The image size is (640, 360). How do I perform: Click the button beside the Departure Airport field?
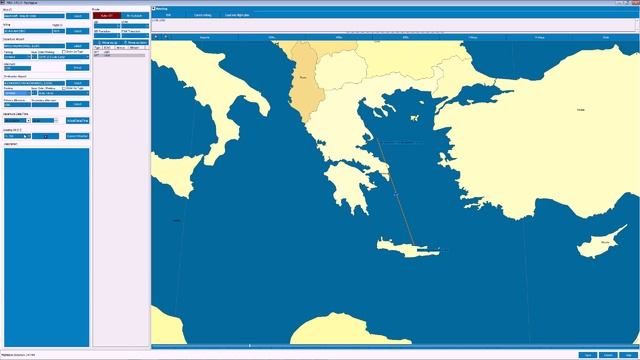coord(78,46)
